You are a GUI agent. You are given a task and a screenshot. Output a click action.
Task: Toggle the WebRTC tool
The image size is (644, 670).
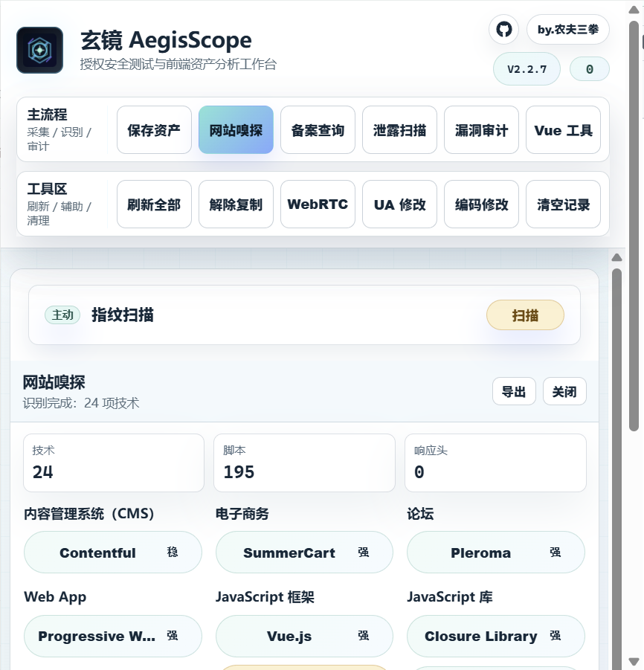(x=318, y=204)
